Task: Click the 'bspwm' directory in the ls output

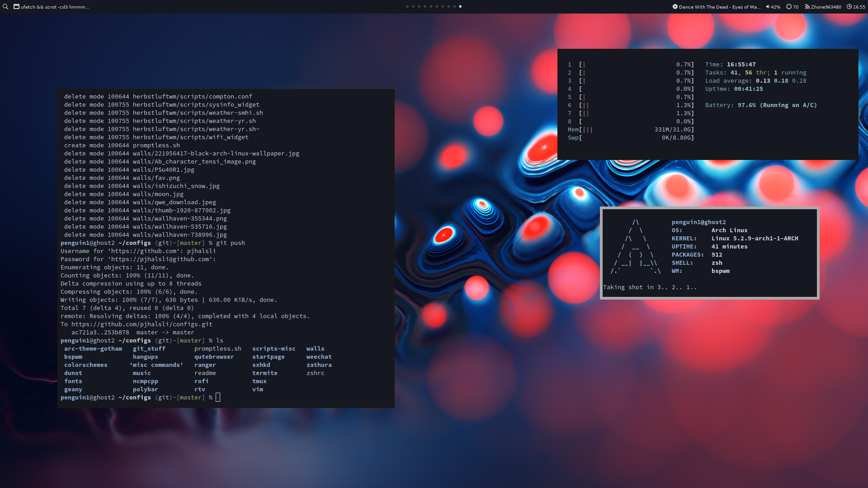Action: 73,357
